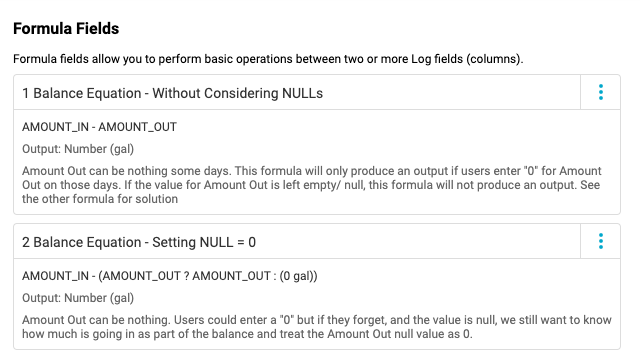Click the number '2' before Balance Equation
Screen dimensions: 640x361
click(26, 242)
